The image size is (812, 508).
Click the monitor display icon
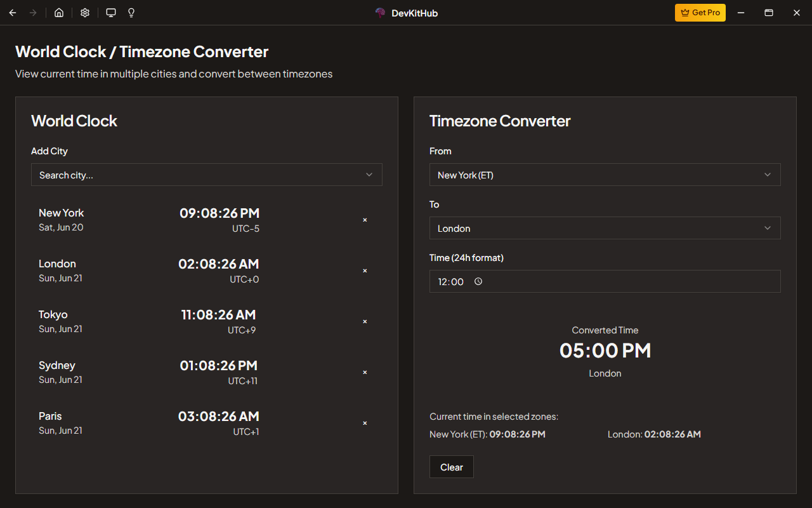[111, 13]
